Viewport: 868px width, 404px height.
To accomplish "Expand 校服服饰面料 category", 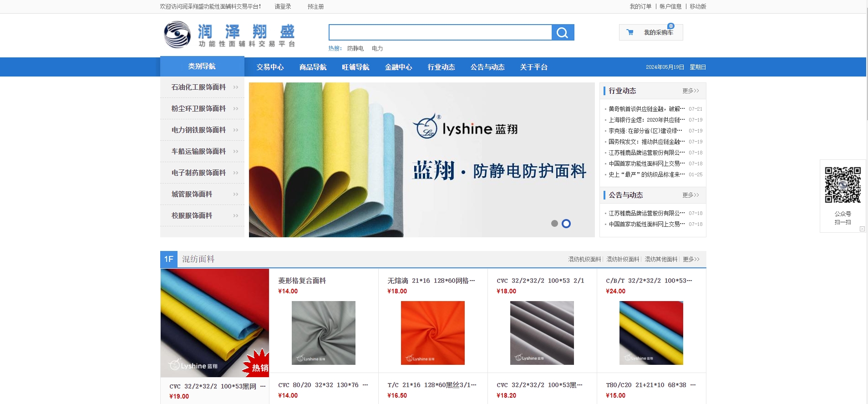I will pos(202,215).
